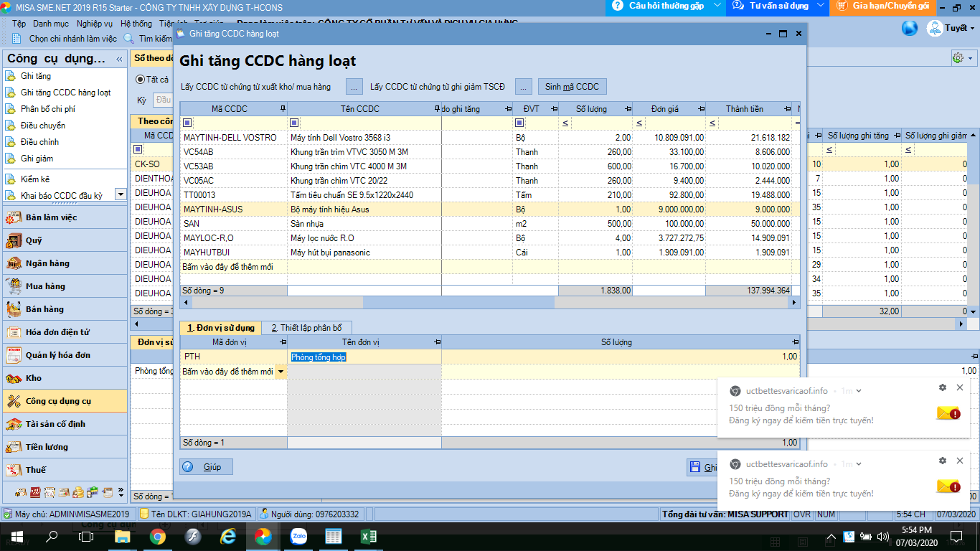Click the Tuyết user avatar icon

click(x=935, y=28)
